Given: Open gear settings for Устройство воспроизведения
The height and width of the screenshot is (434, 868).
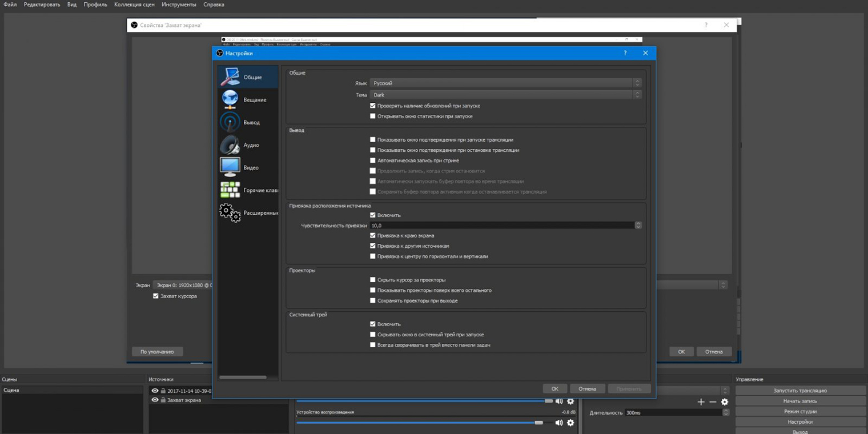Looking at the screenshot, I should (x=570, y=423).
